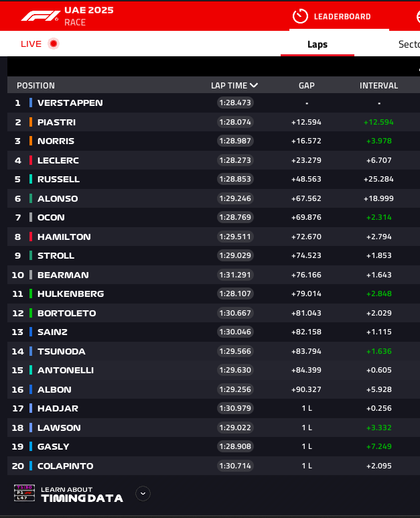The image size is (420, 518).
Task: Click the Interval column header
Action: tap(378, 86)
